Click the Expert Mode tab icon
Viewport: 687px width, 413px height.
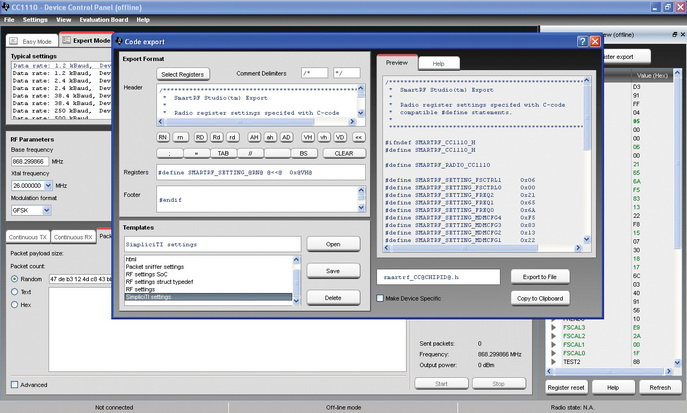tap(66, 40)
